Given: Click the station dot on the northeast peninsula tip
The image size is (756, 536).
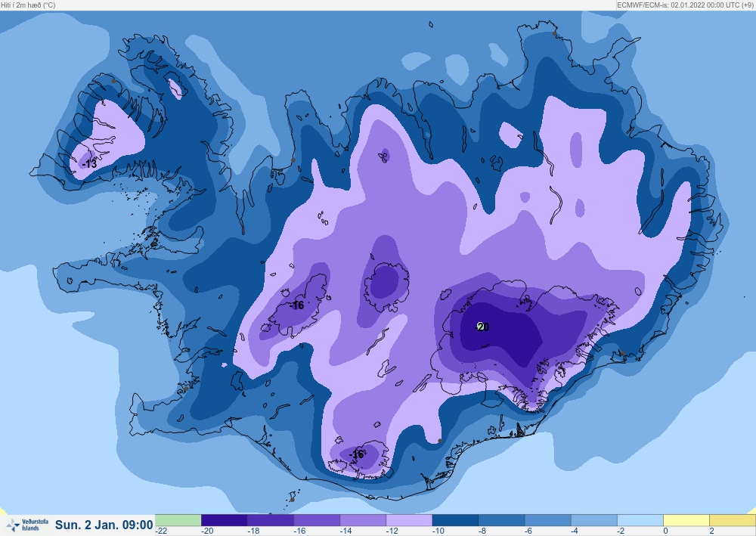Looking at the screenshot, I should click(554, 33).
